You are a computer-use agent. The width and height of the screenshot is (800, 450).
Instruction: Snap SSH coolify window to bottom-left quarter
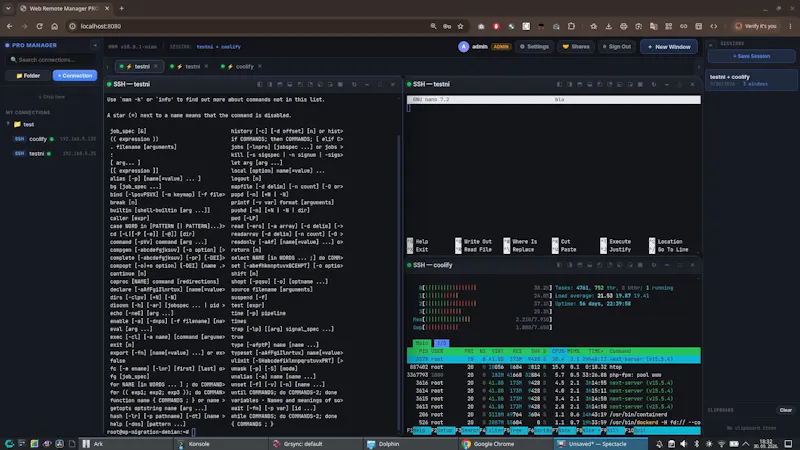point(620,265)
